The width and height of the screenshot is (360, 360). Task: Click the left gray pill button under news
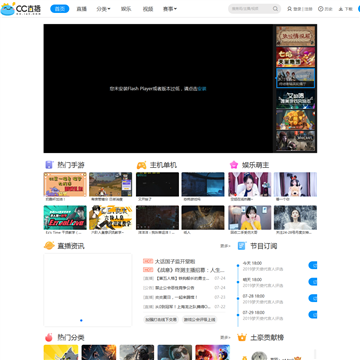tap(161, 320)
